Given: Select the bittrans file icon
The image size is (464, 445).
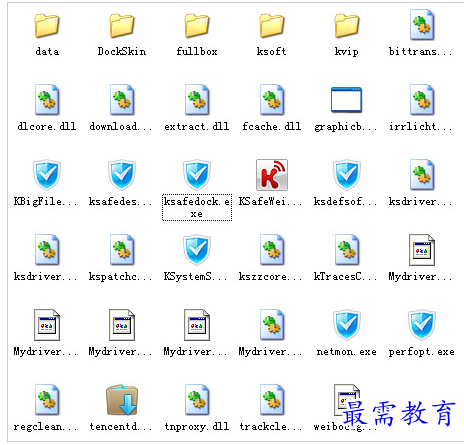Looking at the screenshot, I should pos(422,25).
